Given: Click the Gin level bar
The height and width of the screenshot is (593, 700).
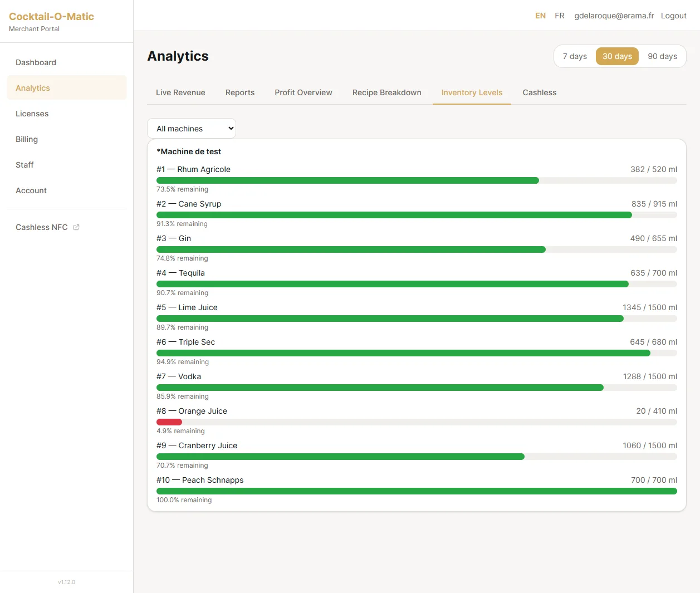Looking at the screenshot, I should click(417, 249).
